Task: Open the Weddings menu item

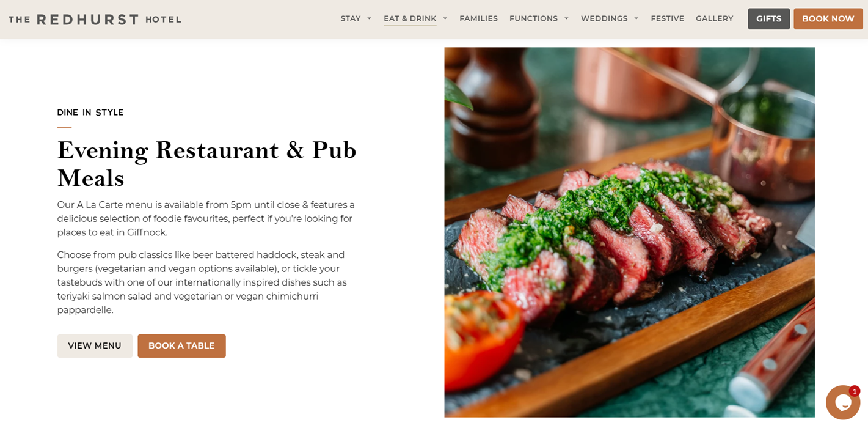Action: click(604, 19)
